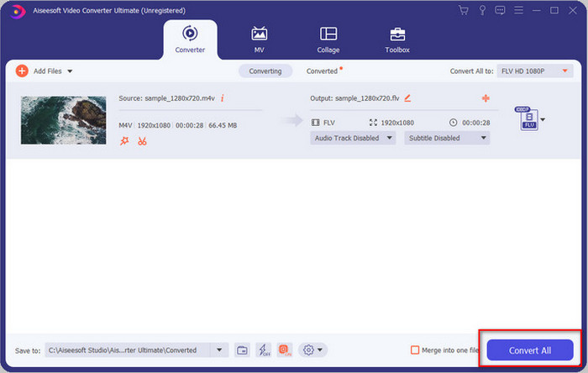588x373 pixels.
Task: Open output folder icon
Action: [242, 350]
